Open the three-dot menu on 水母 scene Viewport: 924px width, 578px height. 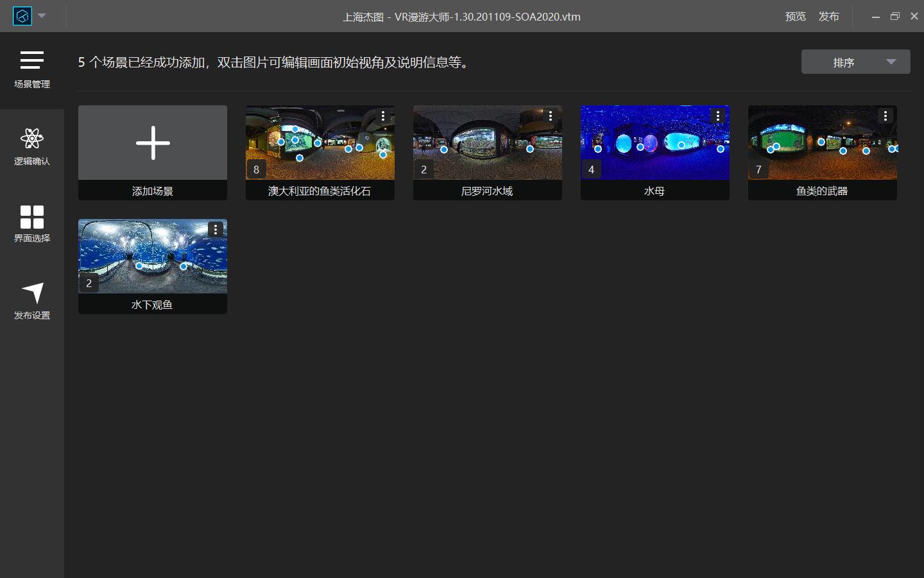(718, 116)
